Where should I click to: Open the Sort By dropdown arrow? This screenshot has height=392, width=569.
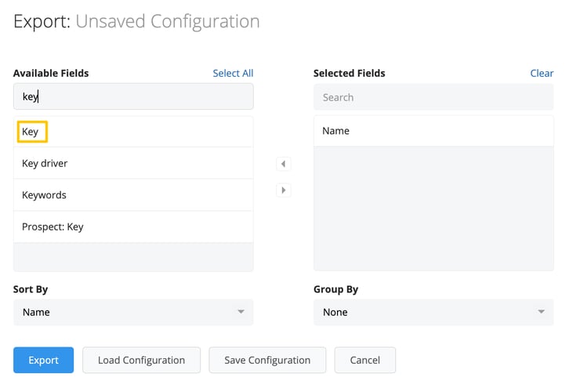(x=241, y=312)
